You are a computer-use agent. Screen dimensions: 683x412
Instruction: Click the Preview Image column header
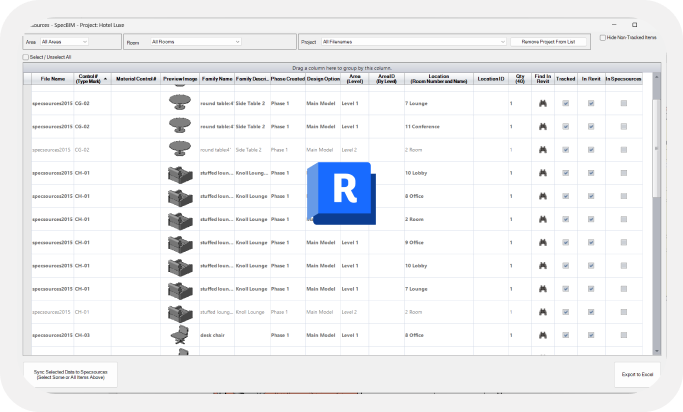(180, 79)
